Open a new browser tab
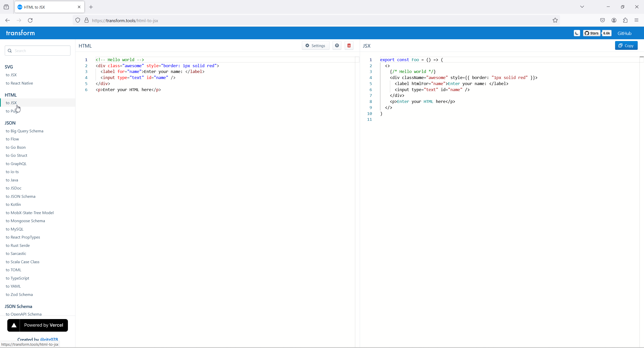The width and height of the screenshot is (644, 348). tap(91, 7)
